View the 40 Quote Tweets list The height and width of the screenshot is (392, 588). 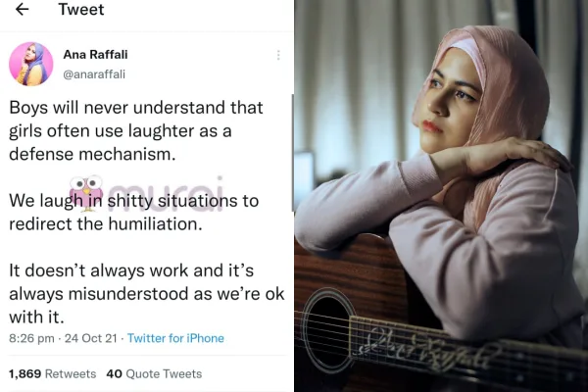pyautogui.click(x=153, y=373)
